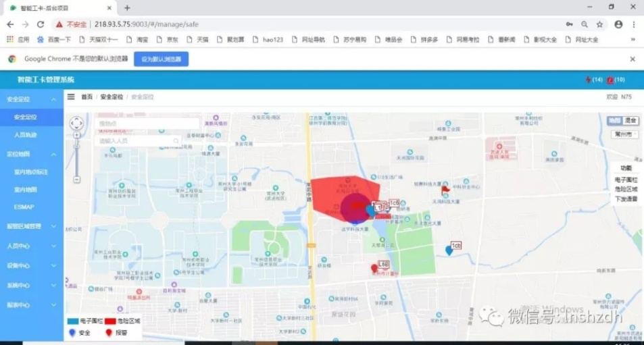Click the map pan compass control
644x345 pixels.
(x=77, y=124)
